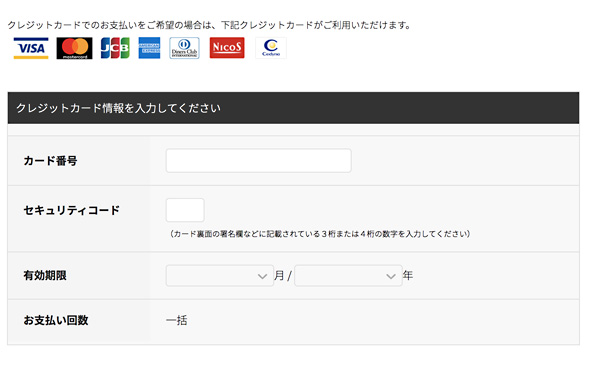Click the JCB card logo
This screenshot has height=370, width=590.
[x=115, y=48]
